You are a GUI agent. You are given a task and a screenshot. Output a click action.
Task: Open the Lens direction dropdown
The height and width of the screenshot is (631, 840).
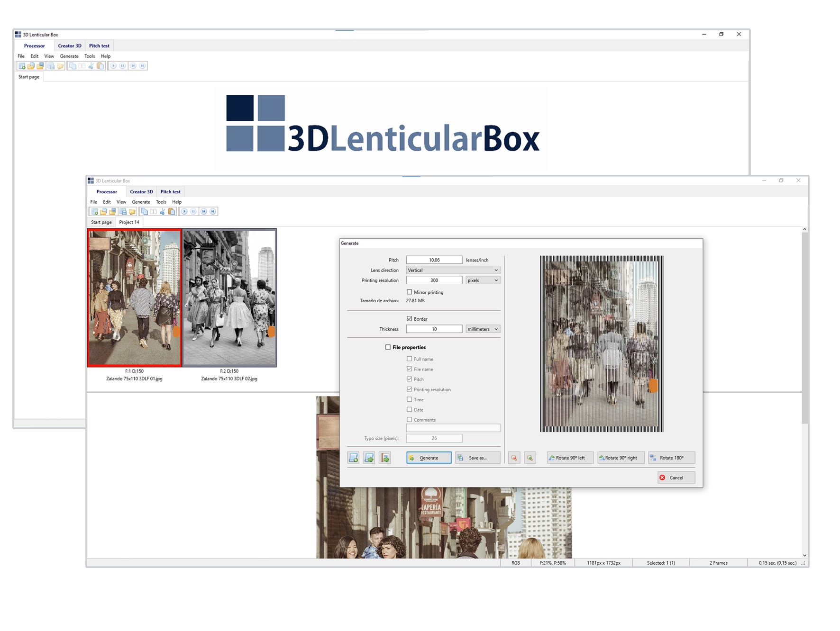point(496,270)
